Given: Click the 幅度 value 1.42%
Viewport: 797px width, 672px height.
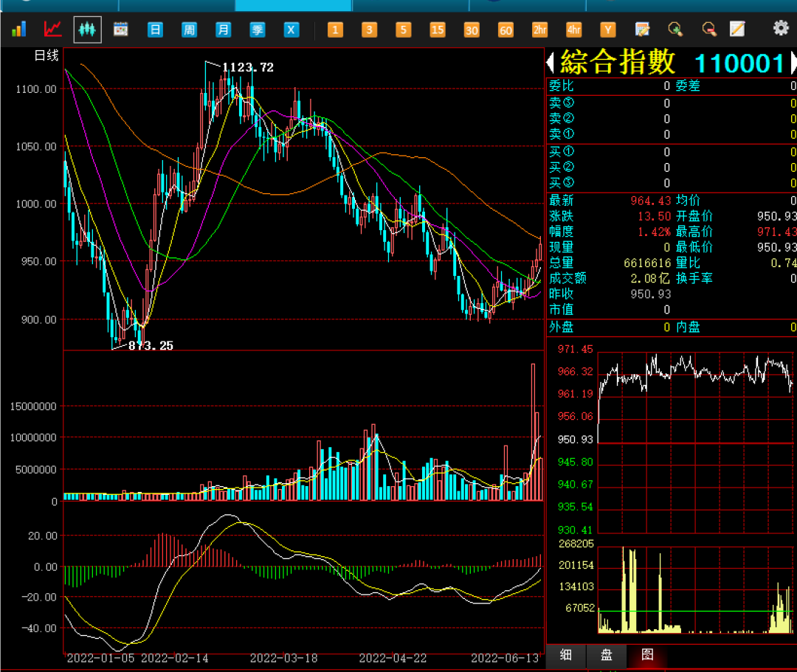Looking at the screenshot, I should click(x=654, y=232).
